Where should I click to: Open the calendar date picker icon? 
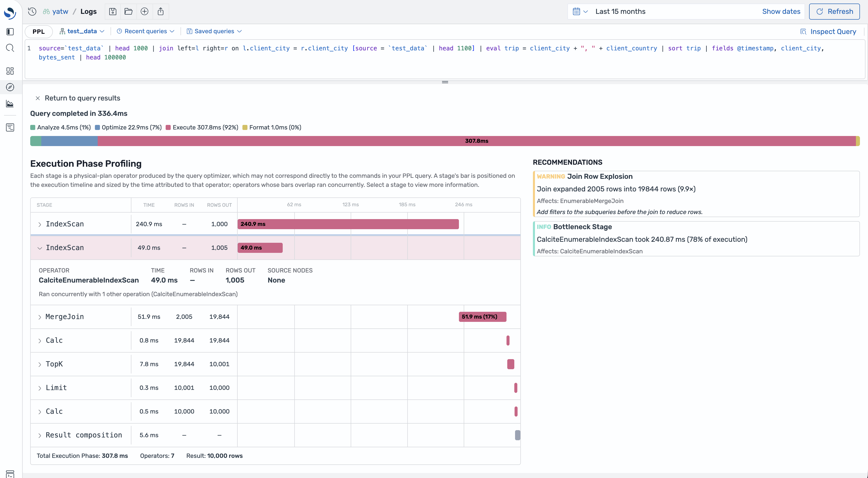click(576, 12)
